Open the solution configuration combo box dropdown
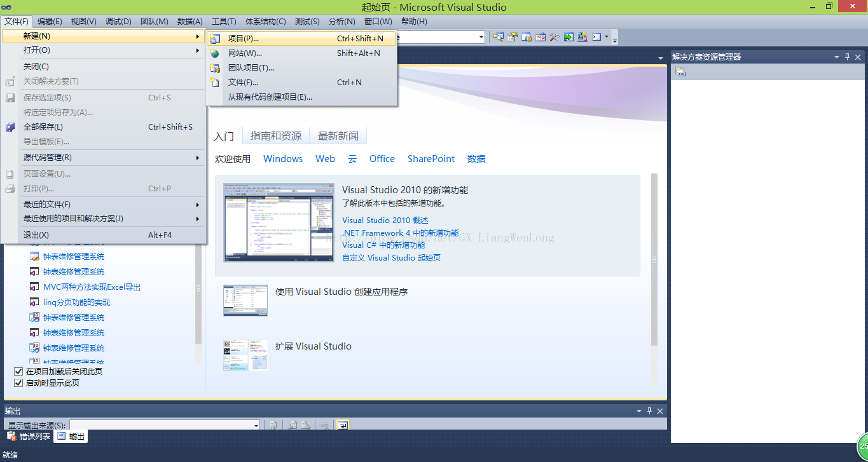 [x=481, y=37]
